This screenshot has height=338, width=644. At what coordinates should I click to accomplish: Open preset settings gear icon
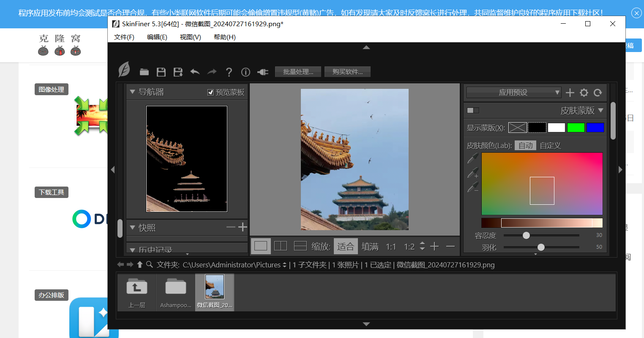(584, 93)
